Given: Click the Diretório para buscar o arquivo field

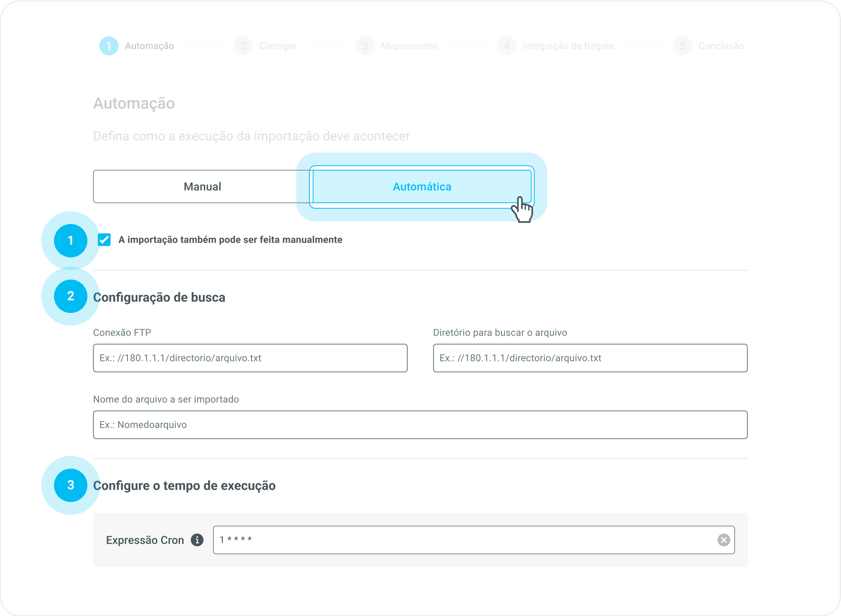Looking at the screenshot, I should pos(590,358).
